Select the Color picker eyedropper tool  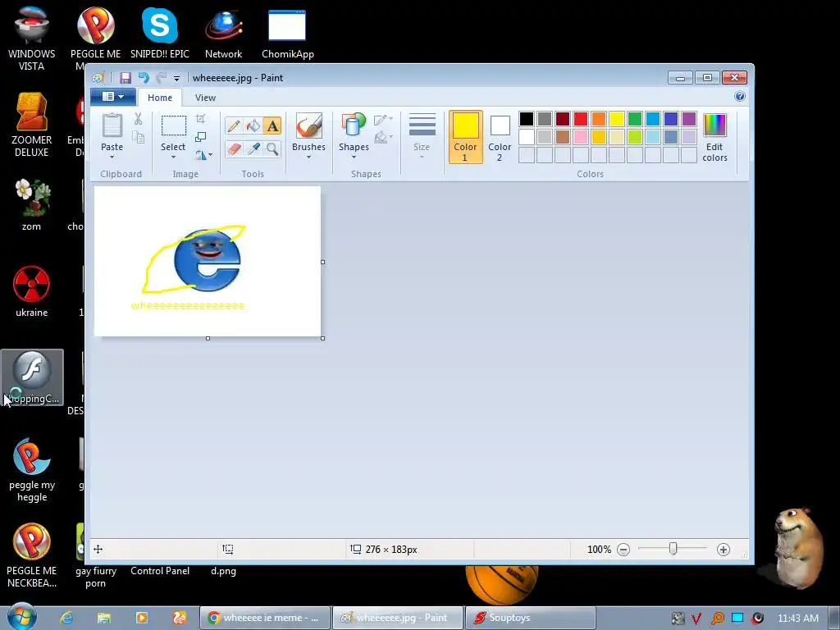point(253,148)
